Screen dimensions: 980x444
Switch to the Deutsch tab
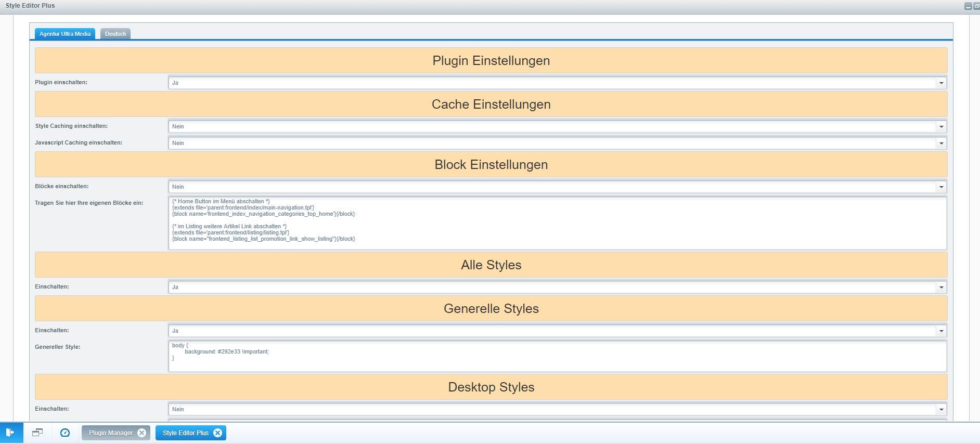pyautogui.click(x=115, y=34)
